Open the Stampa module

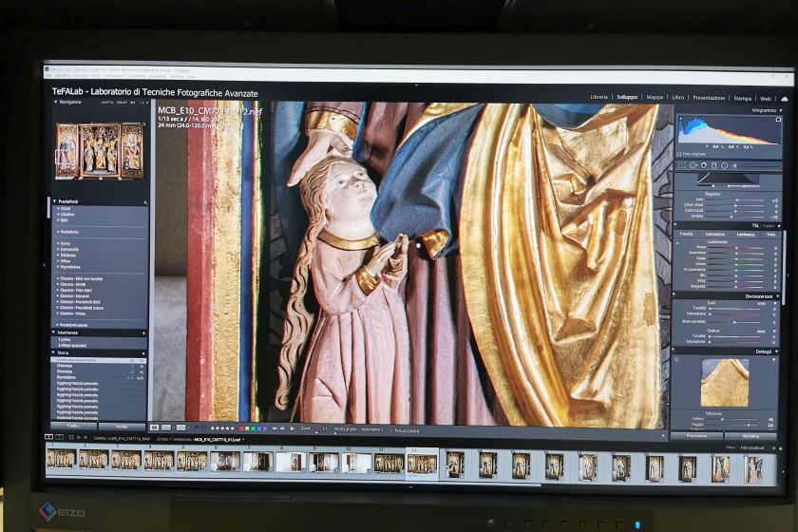(742, 98)
